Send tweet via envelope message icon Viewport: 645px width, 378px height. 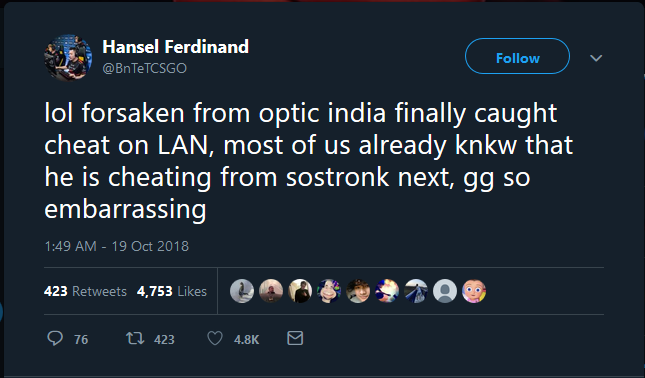pyautogui.click(x=295, y=338)
